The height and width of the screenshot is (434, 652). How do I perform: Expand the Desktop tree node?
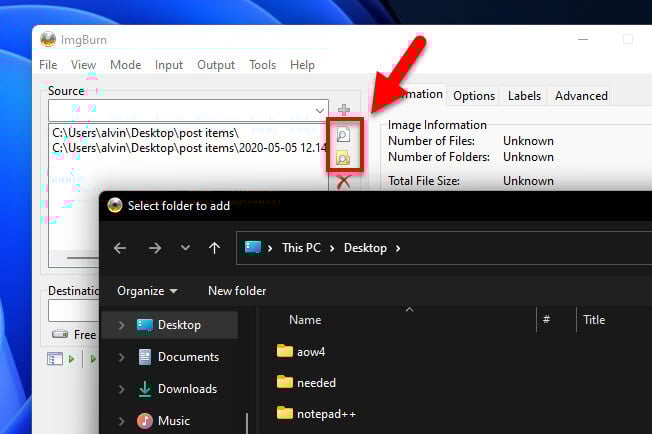pos(121,325)
